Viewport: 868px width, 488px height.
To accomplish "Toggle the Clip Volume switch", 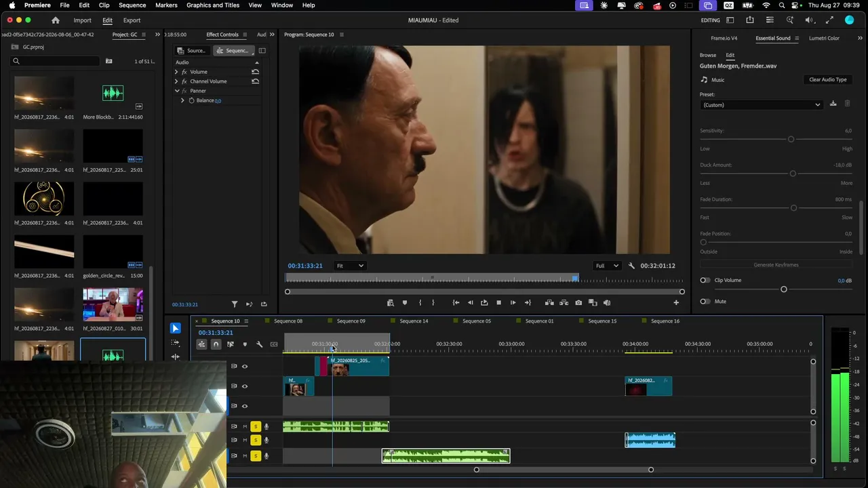I will click(705, 281).
